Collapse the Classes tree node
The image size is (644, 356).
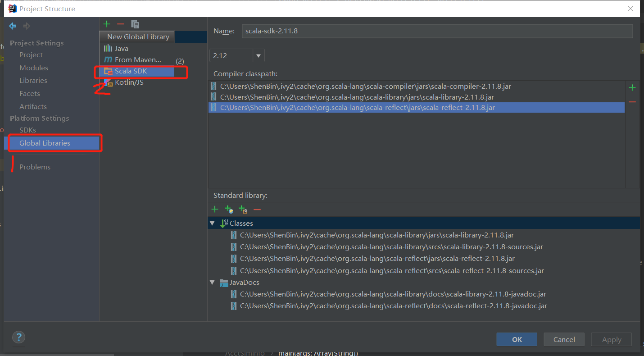212,224
